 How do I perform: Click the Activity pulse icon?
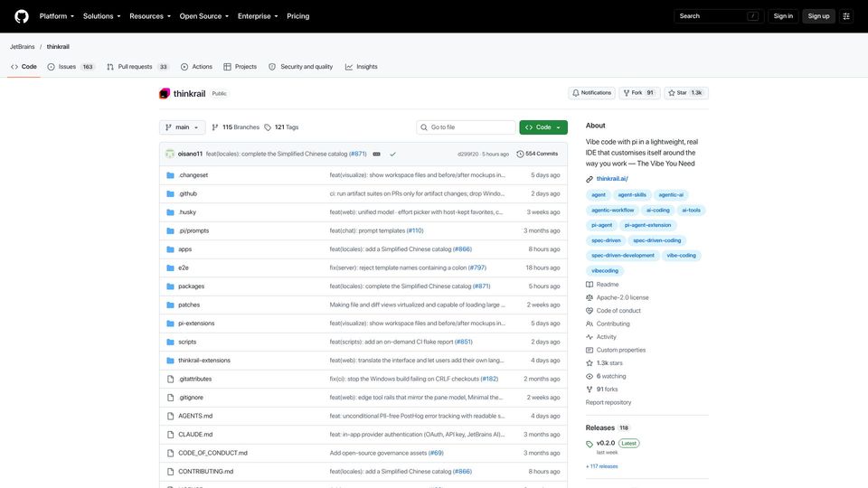(589, 337)
